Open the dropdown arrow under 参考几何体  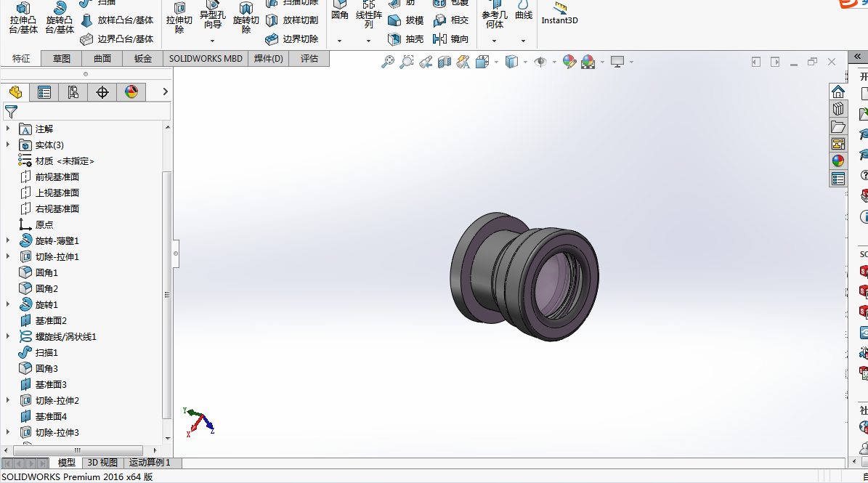[495, 41]
